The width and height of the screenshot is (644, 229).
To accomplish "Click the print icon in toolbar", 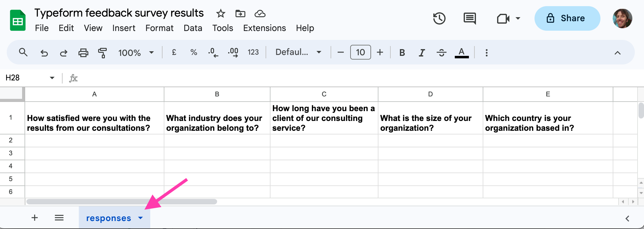I will pyautogui.click(x=83, y=53).
